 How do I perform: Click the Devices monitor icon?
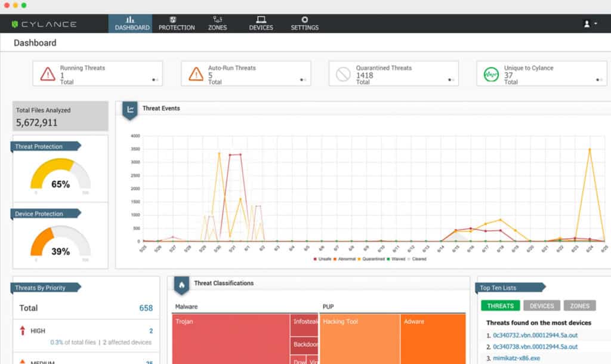261,20
